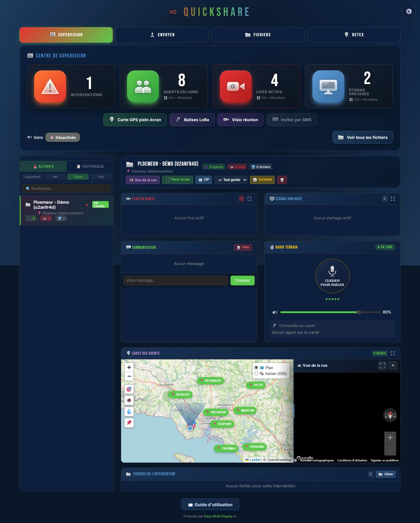
Task: Open the Tout garder dropdown
Action: [x=231, y=180]
